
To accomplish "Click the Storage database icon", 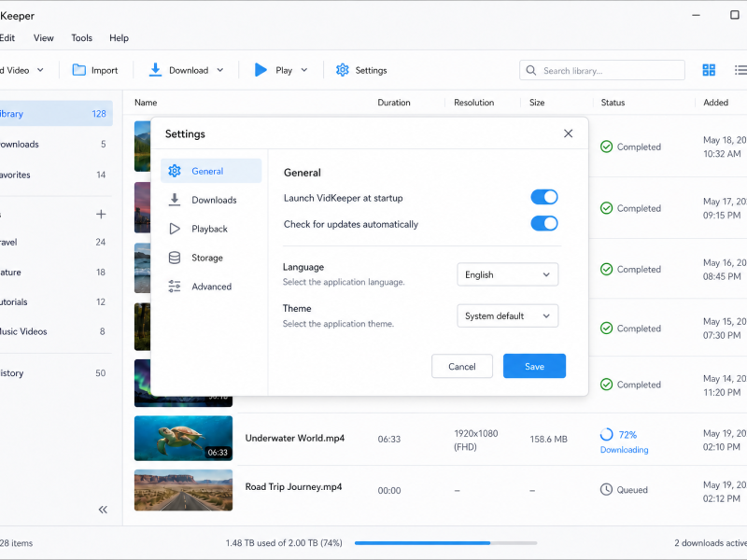I will point(175,258).
